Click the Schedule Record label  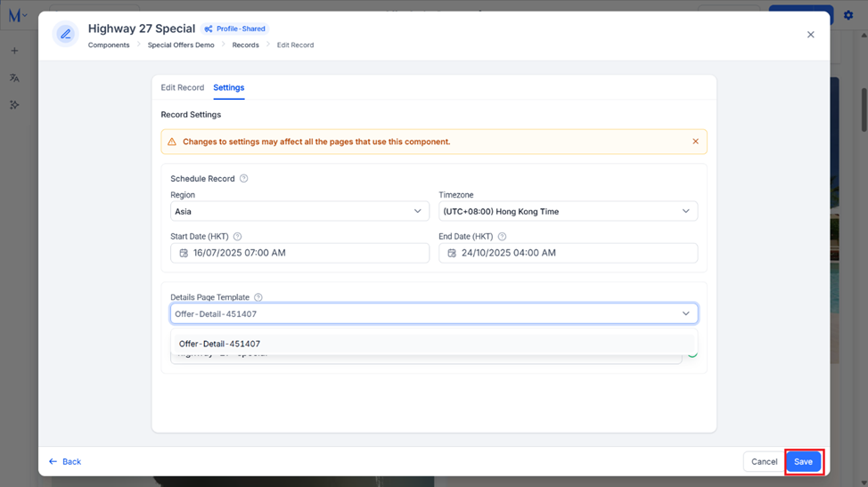pos(202,179)
